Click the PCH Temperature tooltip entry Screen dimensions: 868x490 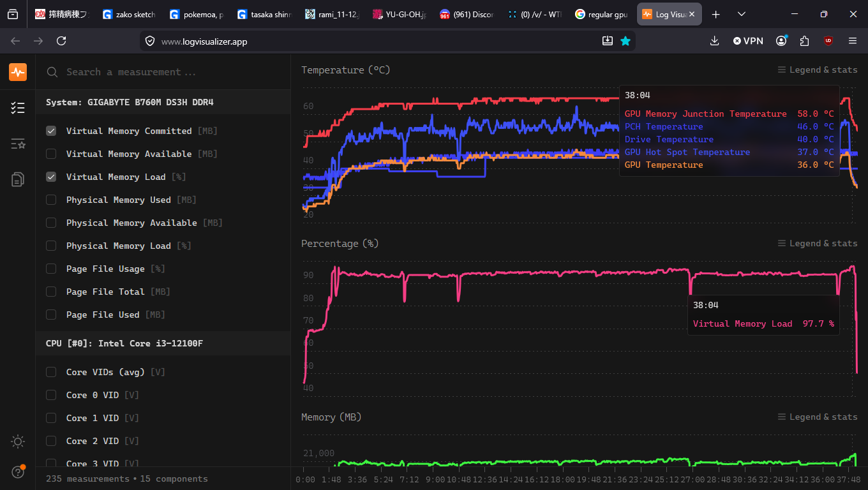(729, 126)
